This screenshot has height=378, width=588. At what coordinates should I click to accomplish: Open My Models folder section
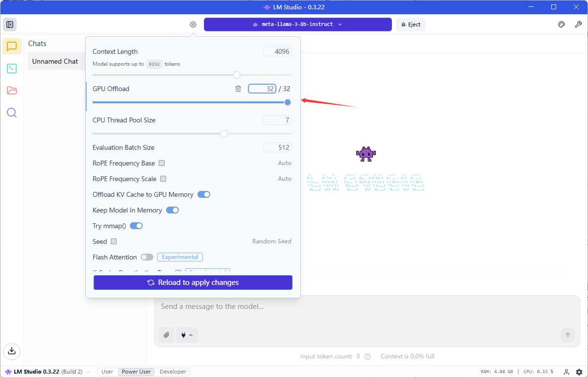point(12,91)
